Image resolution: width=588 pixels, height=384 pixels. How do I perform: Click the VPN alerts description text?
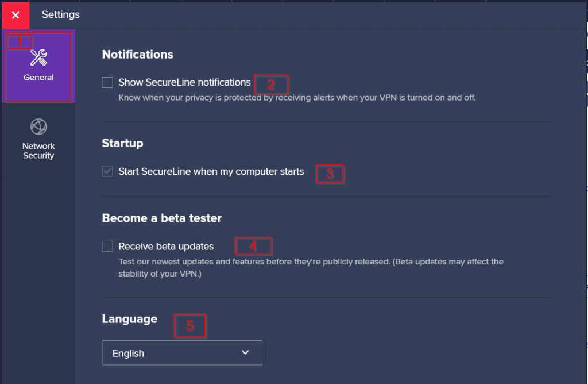tap(297, 98)
